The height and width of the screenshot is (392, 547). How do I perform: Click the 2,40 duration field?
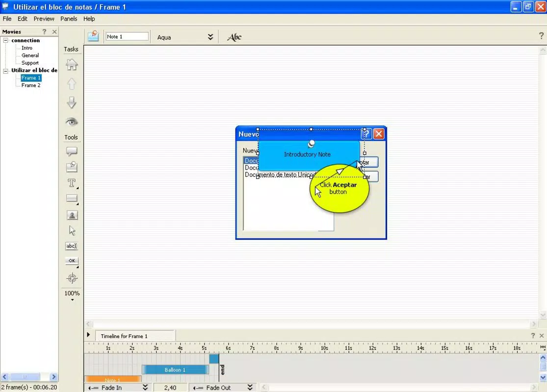pyautogui.click(x=170, y=388)
